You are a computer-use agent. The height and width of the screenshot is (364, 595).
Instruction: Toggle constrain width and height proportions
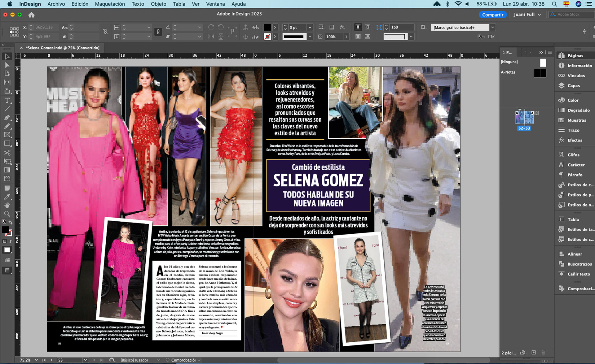(105, 32)
